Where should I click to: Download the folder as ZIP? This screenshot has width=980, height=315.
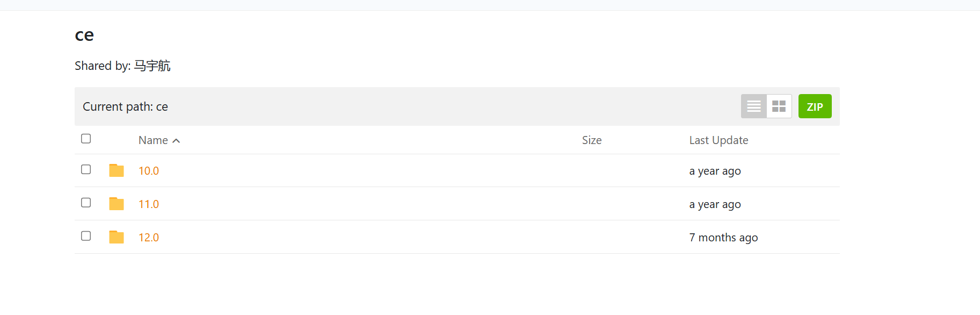[x=815, y=106]
